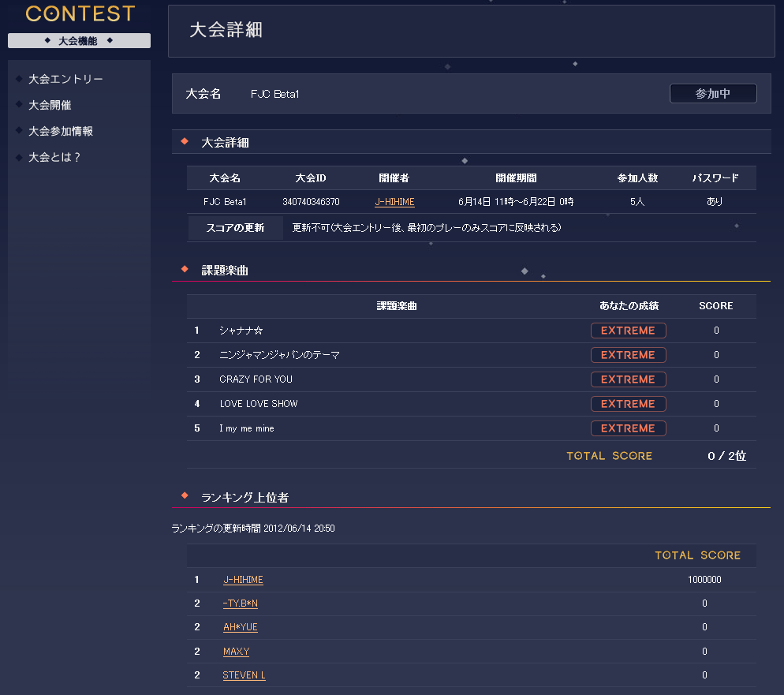Click the CONTEST logo title
This screenshot has width=784, height=695.
80,14
